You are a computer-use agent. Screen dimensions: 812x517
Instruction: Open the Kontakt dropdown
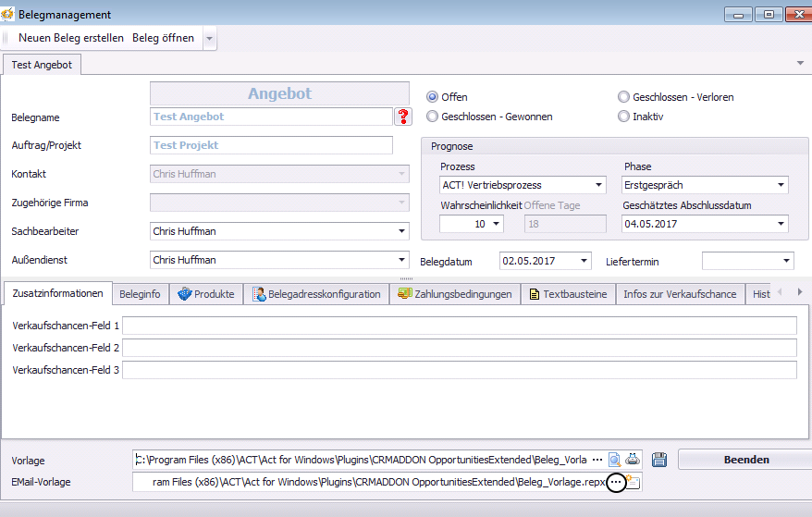(x=401, y=174)
